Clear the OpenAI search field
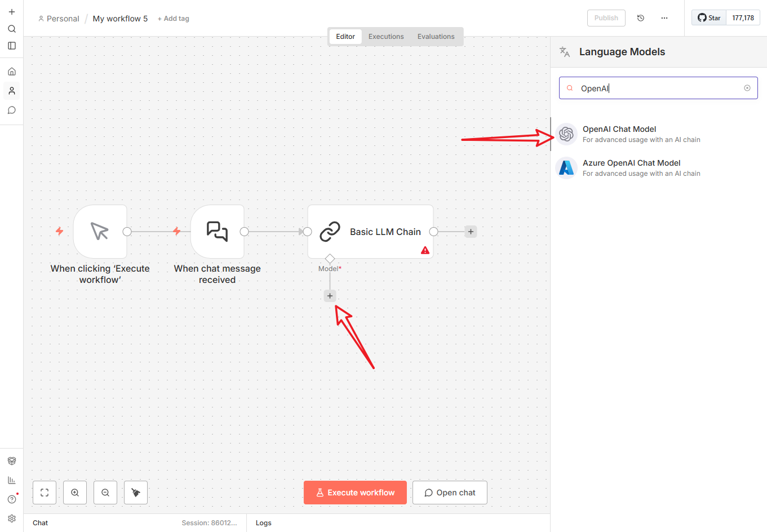This screenshot has width=767, height=532. [747, 88]
